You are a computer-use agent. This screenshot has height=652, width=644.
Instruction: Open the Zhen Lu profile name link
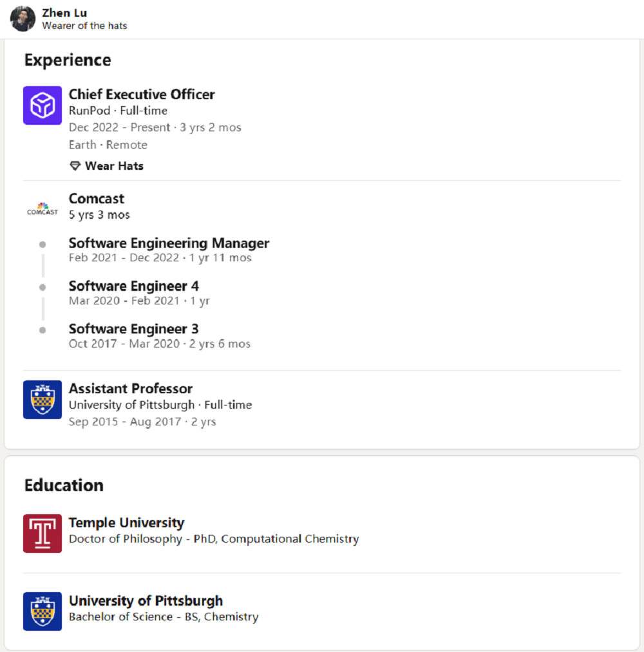click(64, 13)
